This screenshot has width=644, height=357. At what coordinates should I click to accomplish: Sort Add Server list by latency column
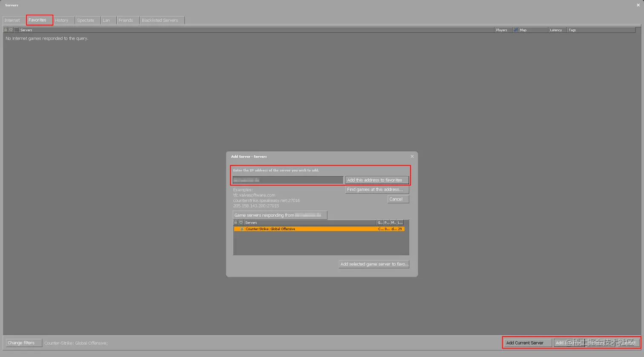400,223
